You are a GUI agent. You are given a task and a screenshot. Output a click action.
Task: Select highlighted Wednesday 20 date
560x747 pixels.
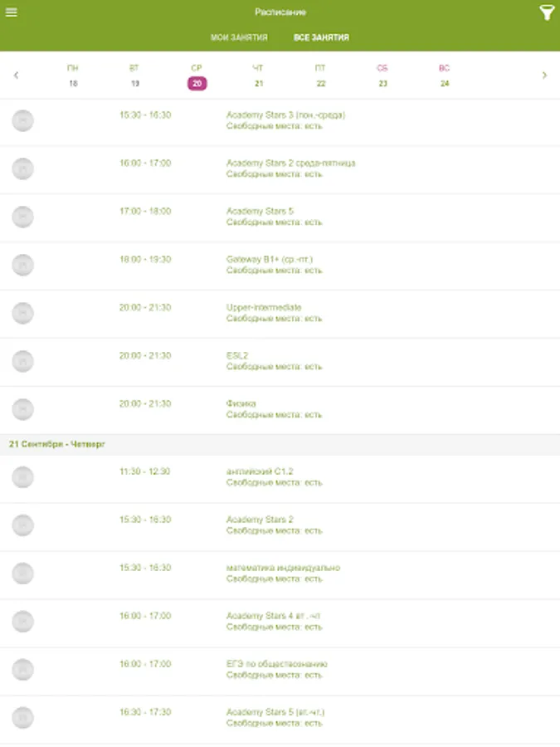tap(197, 83)
